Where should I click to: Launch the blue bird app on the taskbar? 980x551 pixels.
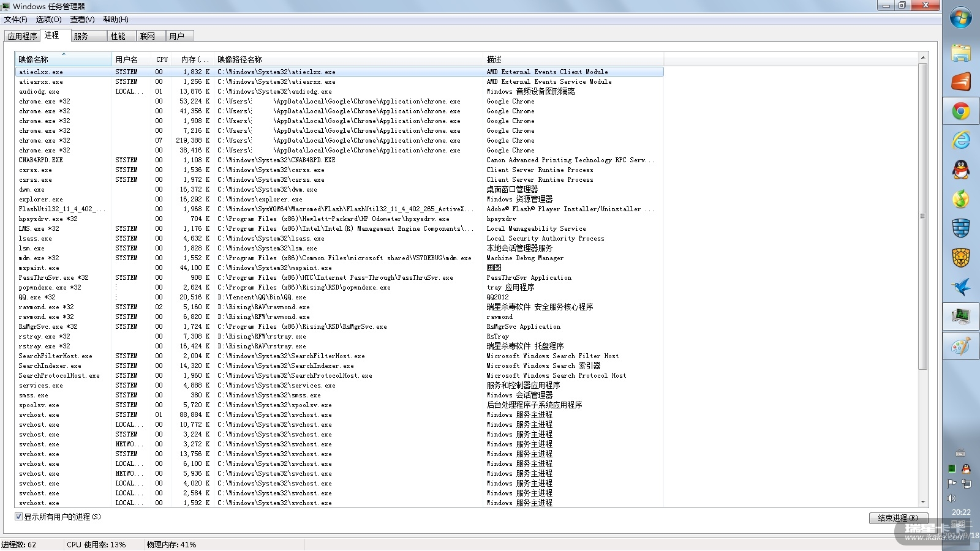point(960,287)
